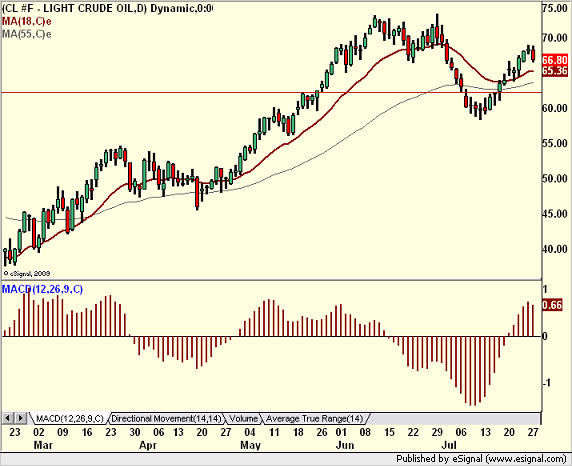Click the CL #F Light Crude Oil title
Screen dimensions: 572x466
[107, 8]
